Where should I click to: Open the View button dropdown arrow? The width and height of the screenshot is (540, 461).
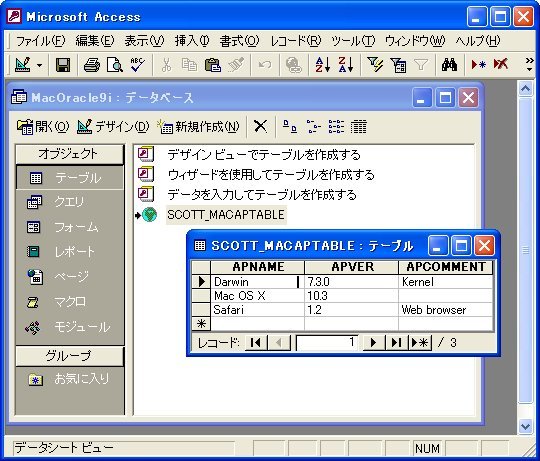[40, 65]
